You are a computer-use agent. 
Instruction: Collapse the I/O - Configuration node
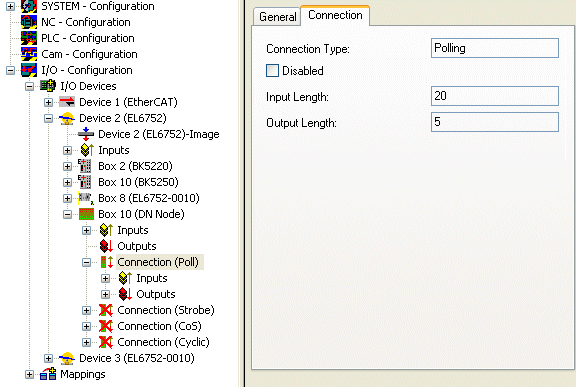coord(11,70)
